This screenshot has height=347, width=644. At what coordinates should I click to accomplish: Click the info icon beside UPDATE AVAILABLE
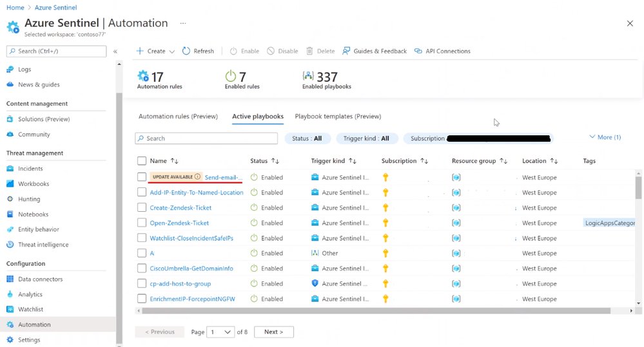197,177
